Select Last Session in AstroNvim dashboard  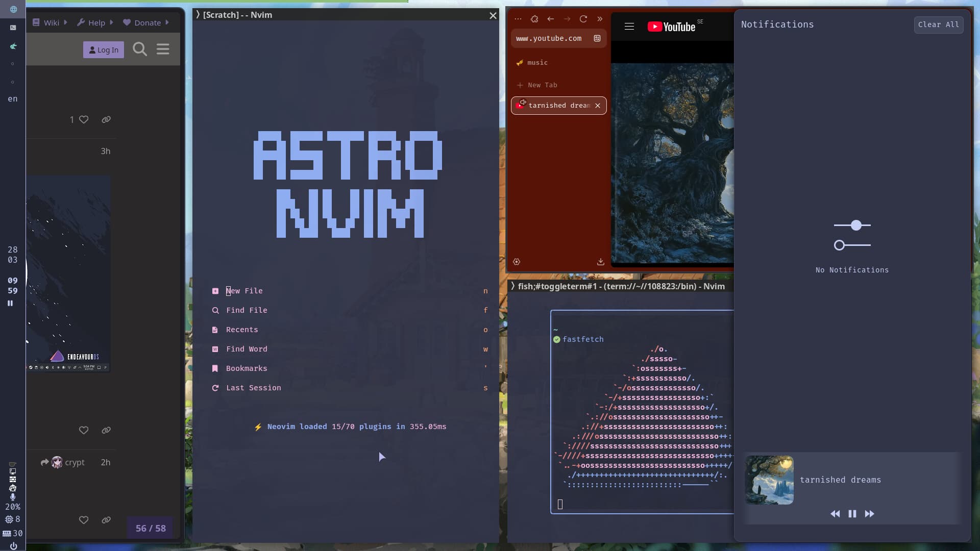point(350,388)
